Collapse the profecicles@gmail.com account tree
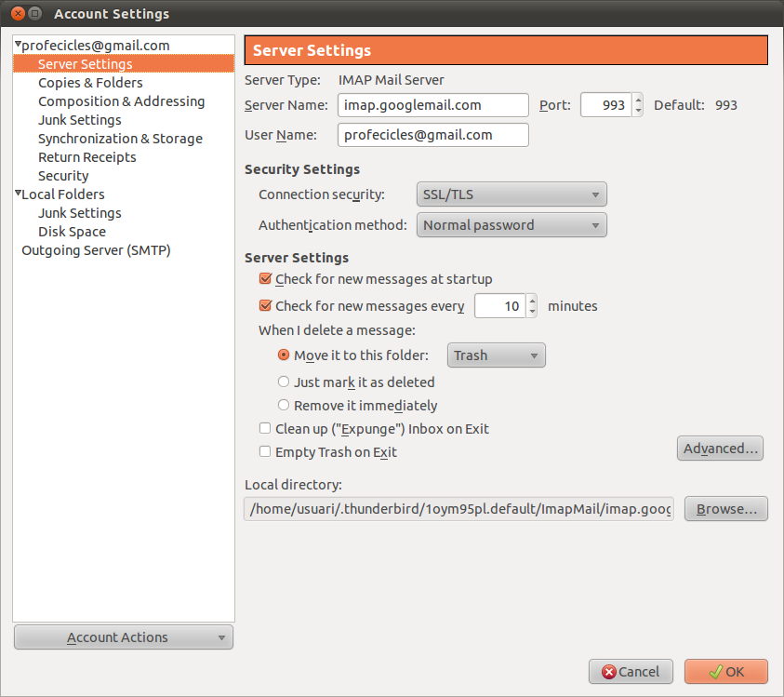 click(x=18, y=45)
